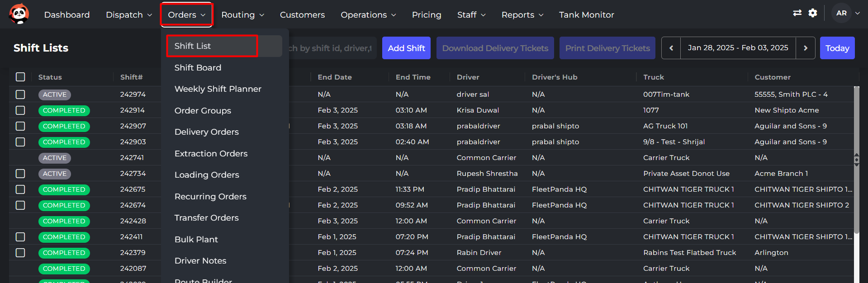Open the Pricing page
This screenshot has width=868, height=283.
427,15
